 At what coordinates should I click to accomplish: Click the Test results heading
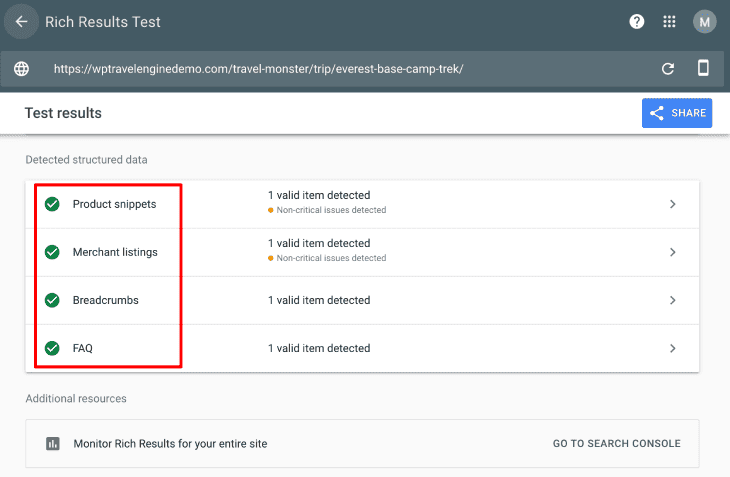63,113
